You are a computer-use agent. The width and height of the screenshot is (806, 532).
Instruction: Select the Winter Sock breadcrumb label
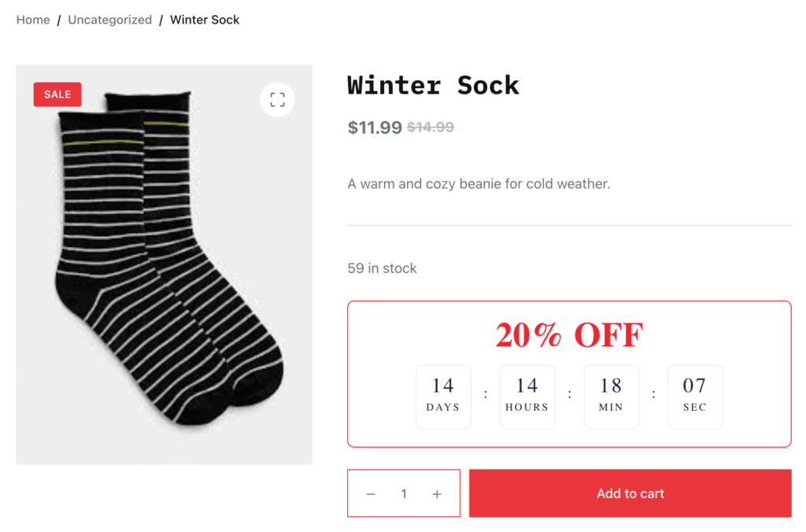pyautogui.click(x=205, y=19)
